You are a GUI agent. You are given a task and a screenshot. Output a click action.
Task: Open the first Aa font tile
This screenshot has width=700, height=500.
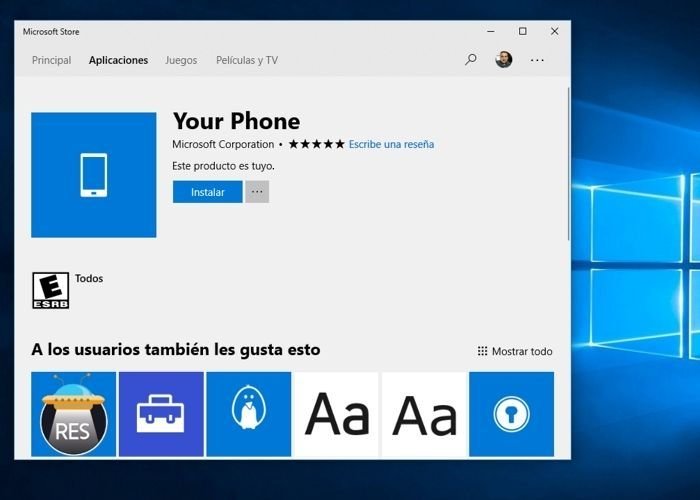[336, 414]
